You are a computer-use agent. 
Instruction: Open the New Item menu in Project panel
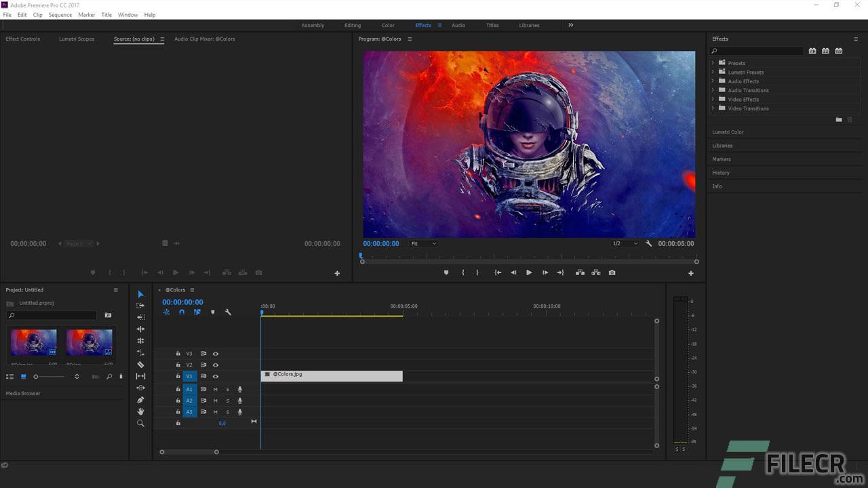(121, 376)
